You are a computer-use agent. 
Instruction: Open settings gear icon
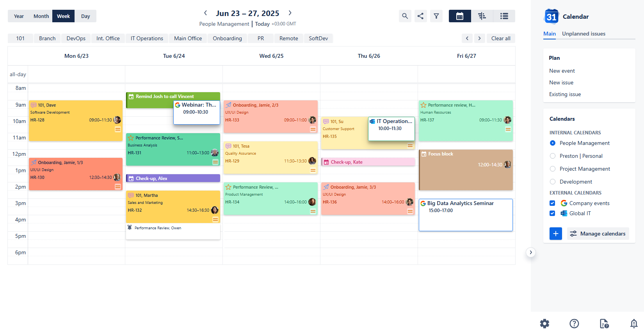(544, 323)
